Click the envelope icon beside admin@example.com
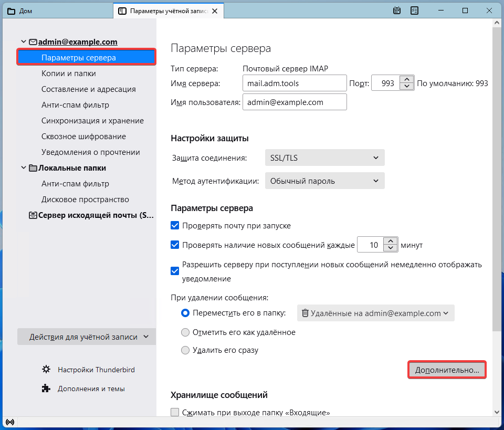The height and width of the screenshot is (430, 504). pos(33,42)
